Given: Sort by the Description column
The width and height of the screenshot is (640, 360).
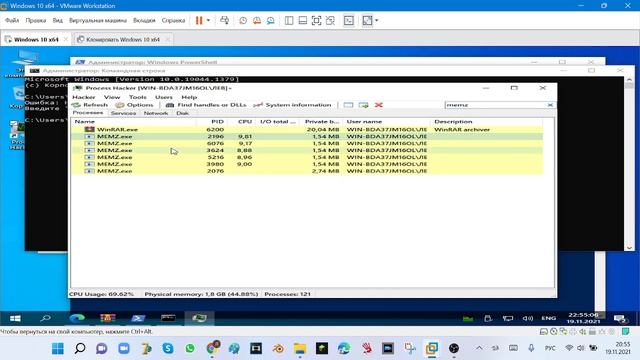Looking at the screenshot, I should pos(487,122).
